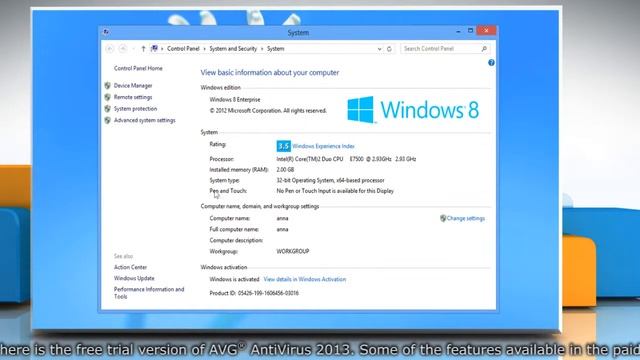
Task: Open Remote settings
Action: 133,97
